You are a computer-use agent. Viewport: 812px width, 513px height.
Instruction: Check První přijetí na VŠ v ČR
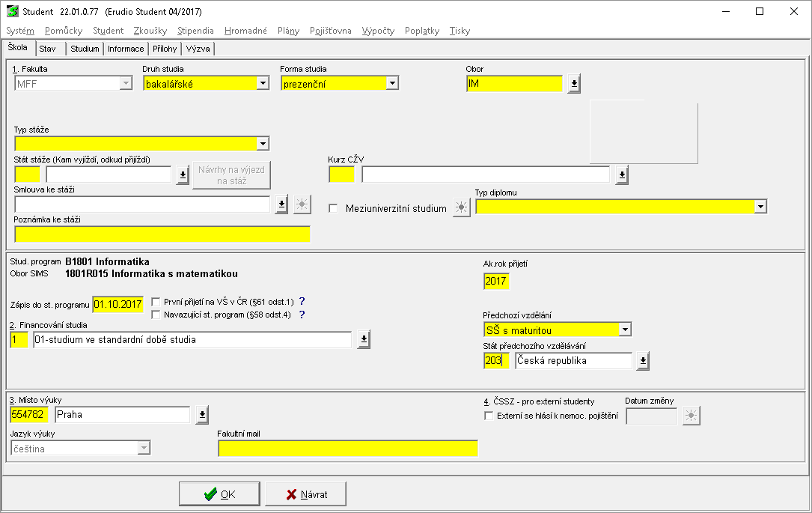click(156, 301)
